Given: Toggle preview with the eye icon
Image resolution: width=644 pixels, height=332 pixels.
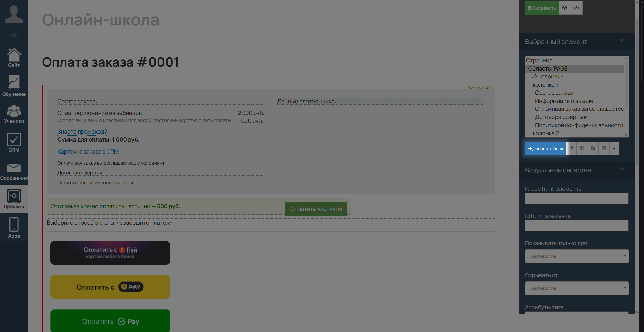Looking at the screenshot, I should [564, 8].
